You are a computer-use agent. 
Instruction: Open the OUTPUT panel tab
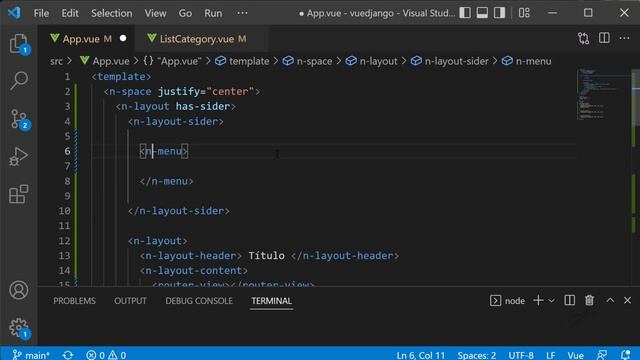pyautogui.click(x=130, y=301)
